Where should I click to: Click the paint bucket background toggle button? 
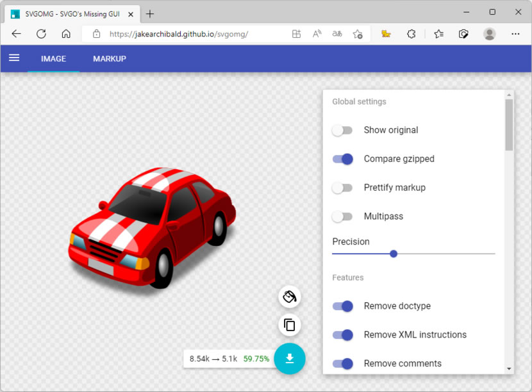coord(290,297)
